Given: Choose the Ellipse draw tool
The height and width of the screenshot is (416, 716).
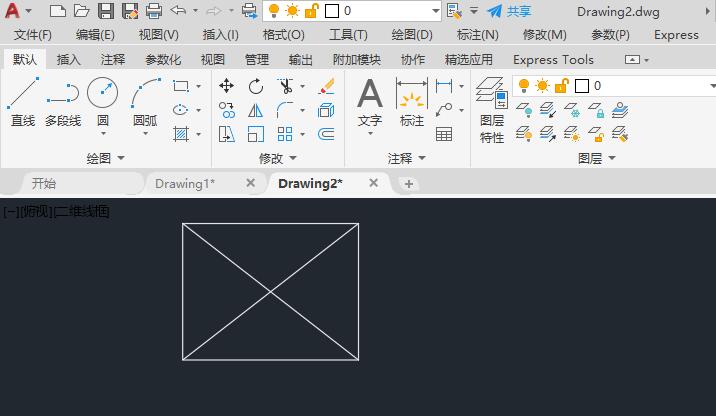Looking at the screenshot, I should [181, 110].
